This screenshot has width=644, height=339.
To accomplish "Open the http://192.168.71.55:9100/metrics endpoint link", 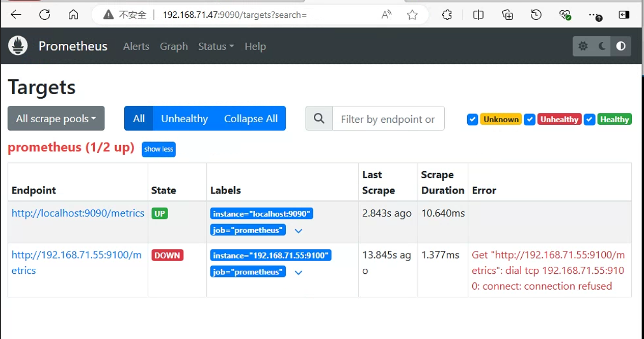I will (x=76, y=263).
